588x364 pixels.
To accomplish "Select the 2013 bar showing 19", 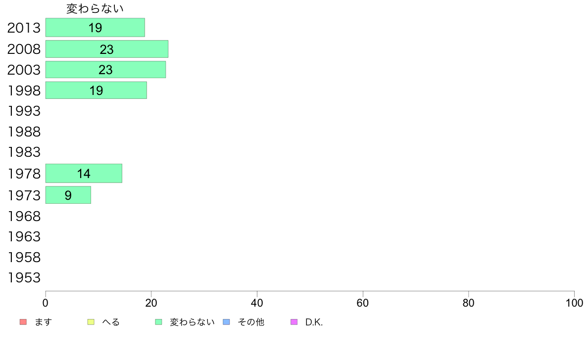I will pyautogui.click(x=95, y=27).
